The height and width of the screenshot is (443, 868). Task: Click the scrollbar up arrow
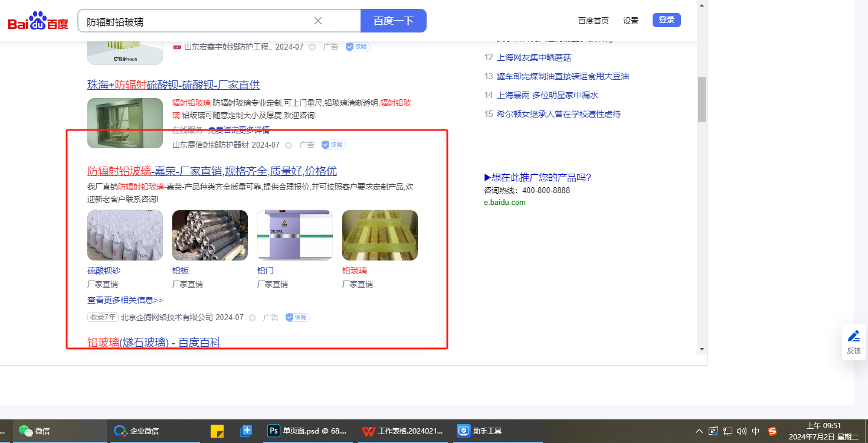pos(702,5)
